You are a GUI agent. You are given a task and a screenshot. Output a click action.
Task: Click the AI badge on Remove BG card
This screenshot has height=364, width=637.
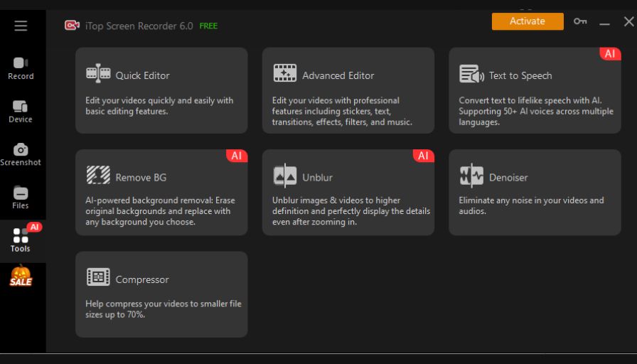pyautogui.click(x=237, y=156)
